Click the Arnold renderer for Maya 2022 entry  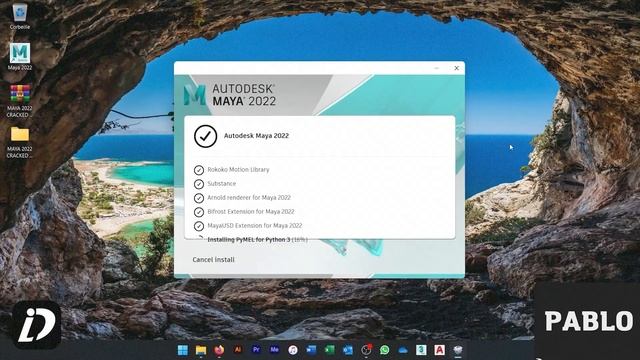pos(249,198)
